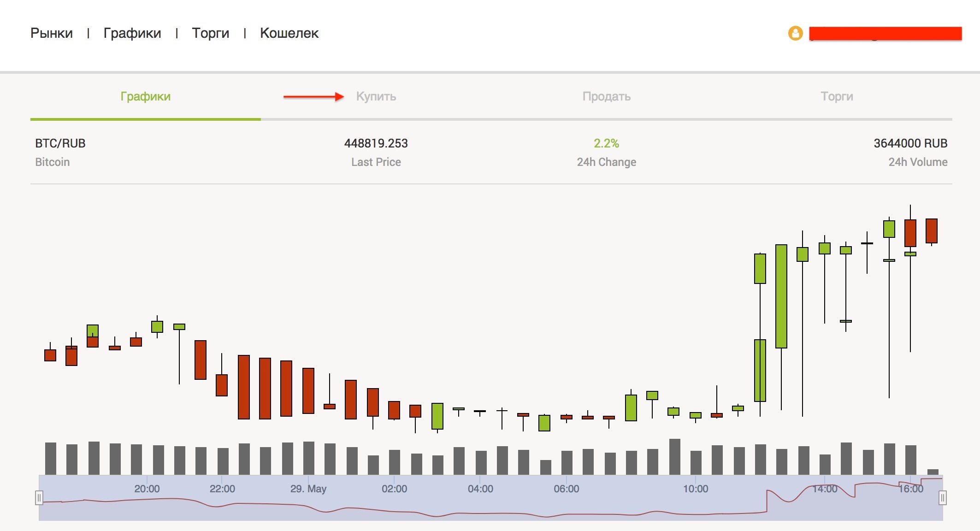Open the Рынки navigation item

pyautogui.click(x=52, y=33)
